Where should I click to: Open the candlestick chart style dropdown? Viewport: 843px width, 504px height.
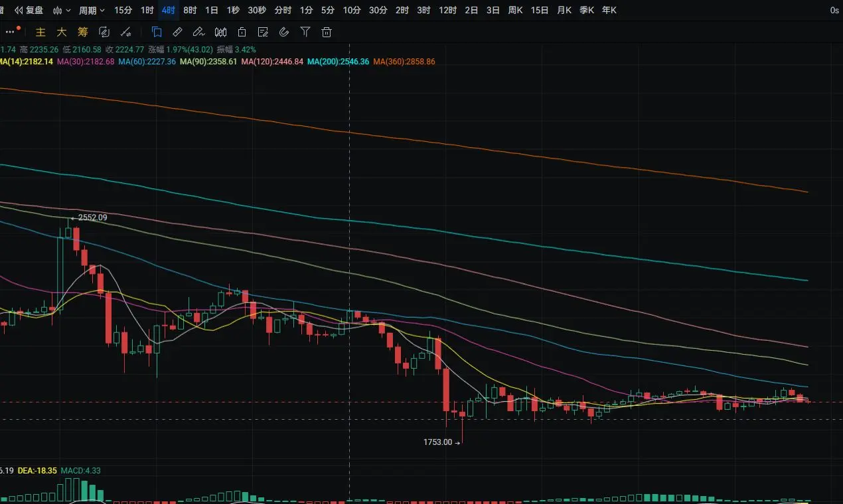(x=62, y=10)
